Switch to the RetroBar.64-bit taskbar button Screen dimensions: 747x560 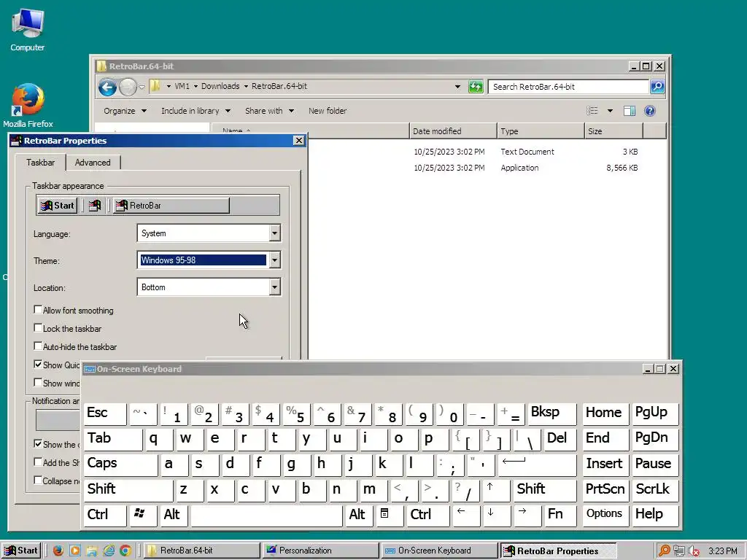(202, 551)
